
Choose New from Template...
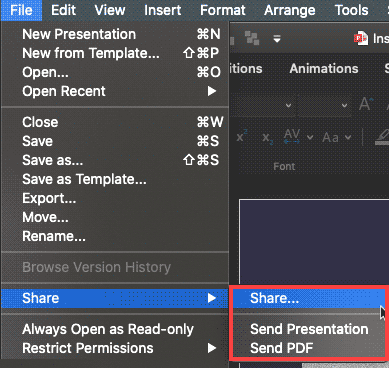115,53
